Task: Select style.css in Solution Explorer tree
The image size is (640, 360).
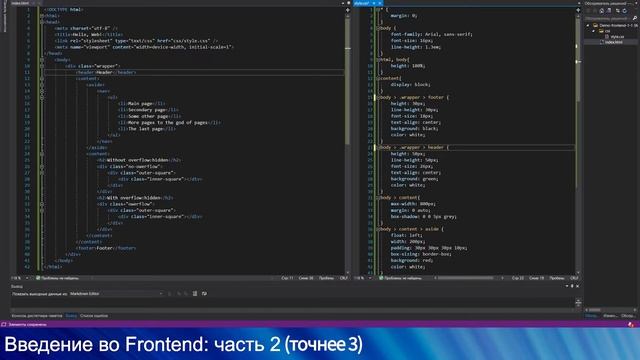Action: tap(617, 36)
